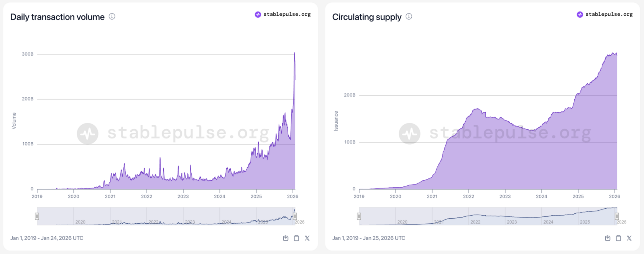Click the Circulating supply heading text
Image resolution: width=644 pixels, height=254 pixels.
[367, 17]
